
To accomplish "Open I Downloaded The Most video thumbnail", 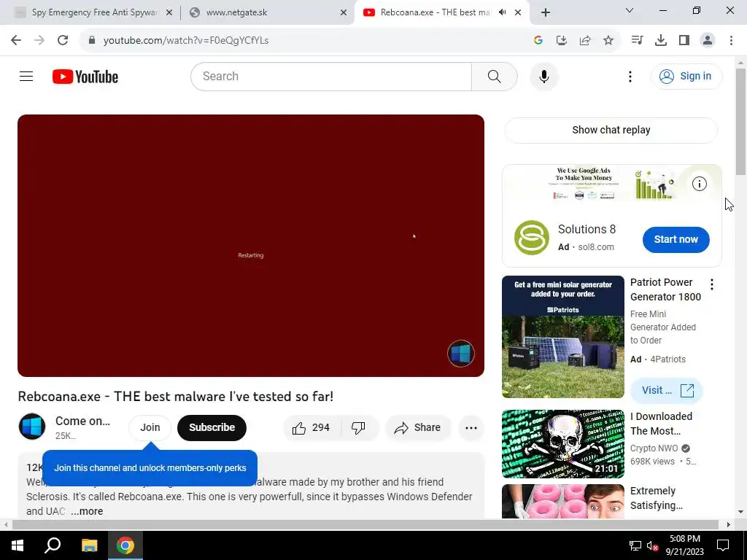I will 562,444.
